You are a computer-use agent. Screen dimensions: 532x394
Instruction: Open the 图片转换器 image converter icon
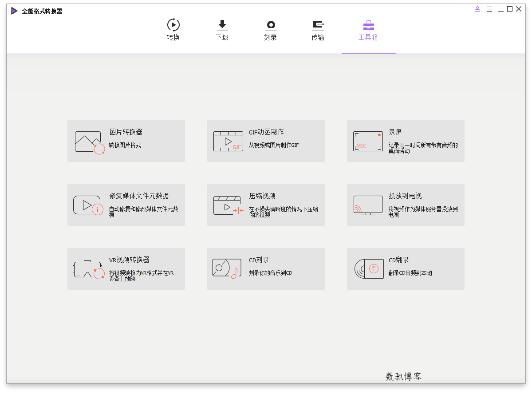click(x=90, y=142)
